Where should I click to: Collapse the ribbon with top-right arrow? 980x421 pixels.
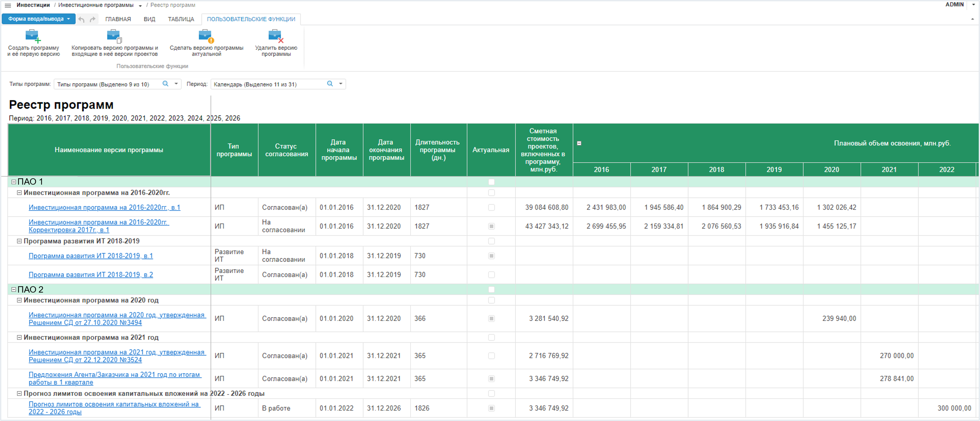pos(972,19)
